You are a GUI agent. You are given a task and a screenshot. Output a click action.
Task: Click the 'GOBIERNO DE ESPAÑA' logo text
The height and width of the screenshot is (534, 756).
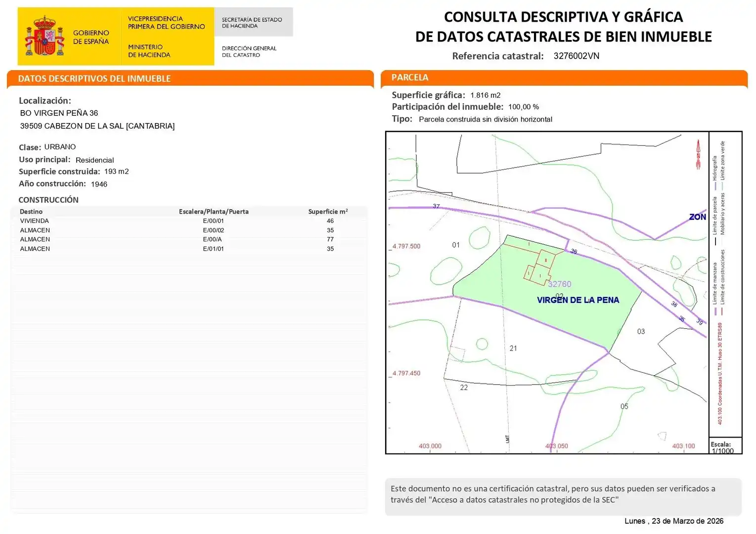[x=91, y=37]
